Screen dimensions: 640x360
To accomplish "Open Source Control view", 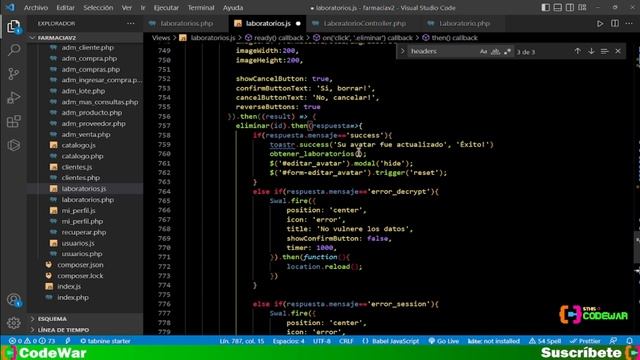I will (x=13, y=73).
